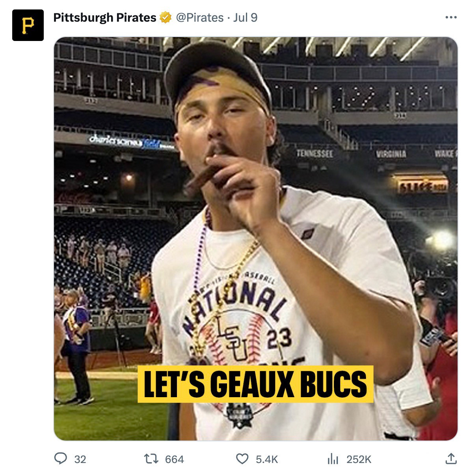Click the Charles Schwab Field sign

(126, 141)
